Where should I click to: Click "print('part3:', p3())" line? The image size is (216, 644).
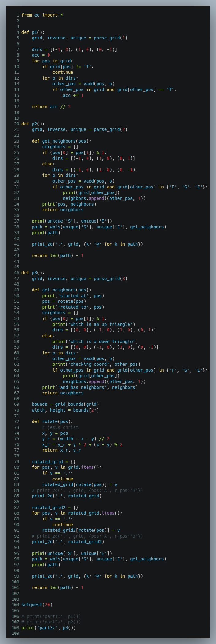click(x=49, y=628)
